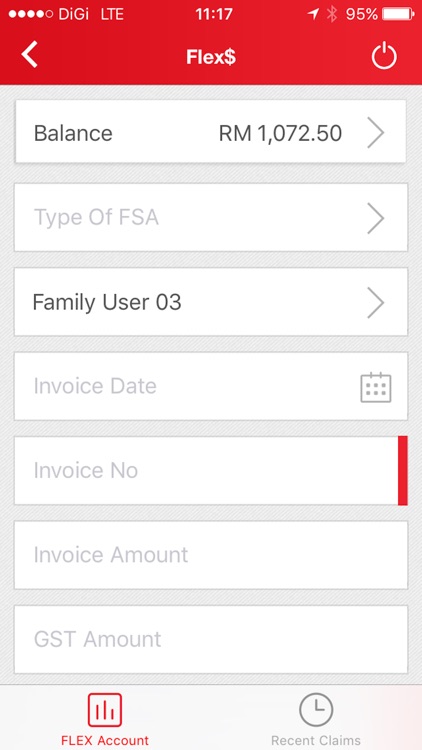Screen dimensions: 422x750
Task: Tap the back arrow icon
Action: 29,55
